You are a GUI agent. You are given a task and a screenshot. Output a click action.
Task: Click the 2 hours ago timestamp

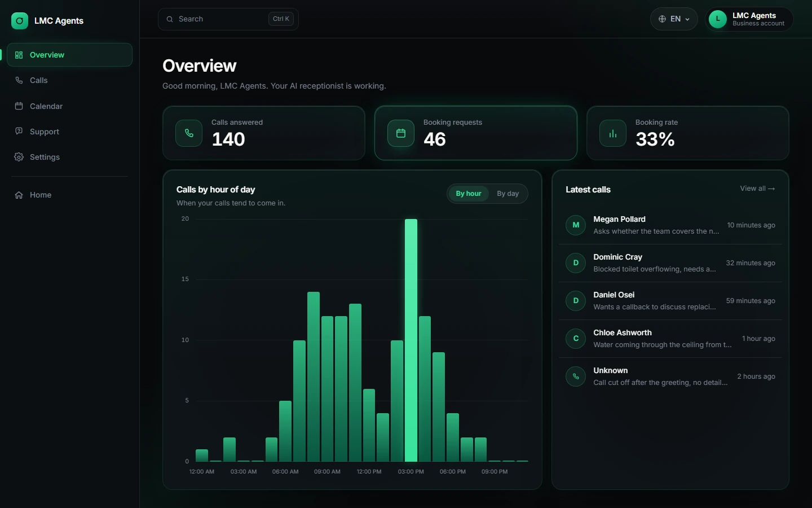click(756, 376)
